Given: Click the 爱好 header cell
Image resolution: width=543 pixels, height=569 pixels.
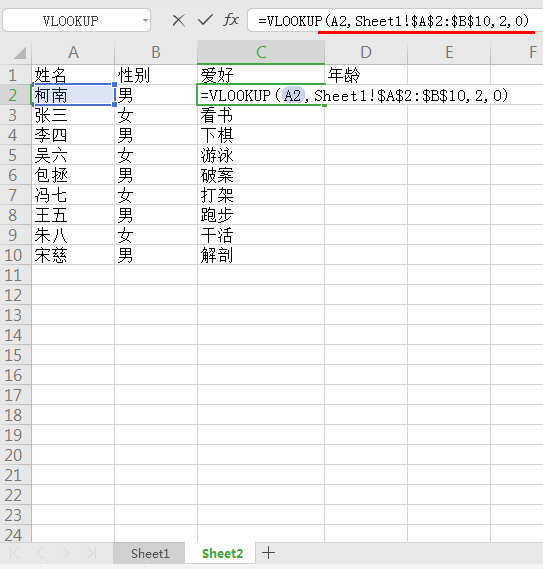Looking at the screenshot, I should coord(261,75).
